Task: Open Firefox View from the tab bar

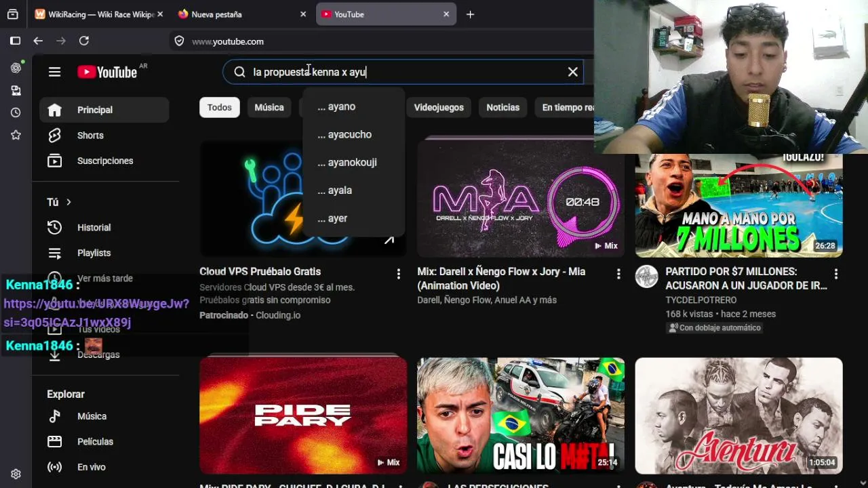Action: click(x=12, y=14)
